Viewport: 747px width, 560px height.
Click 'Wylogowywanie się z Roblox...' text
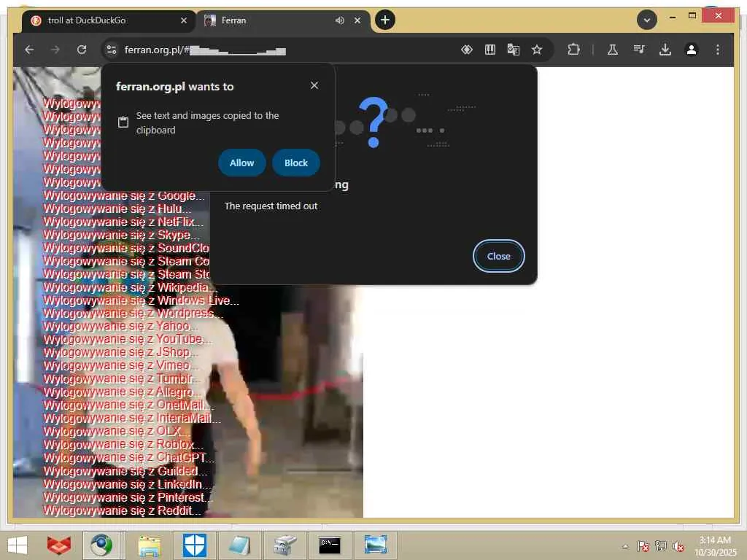pos(123,444)
